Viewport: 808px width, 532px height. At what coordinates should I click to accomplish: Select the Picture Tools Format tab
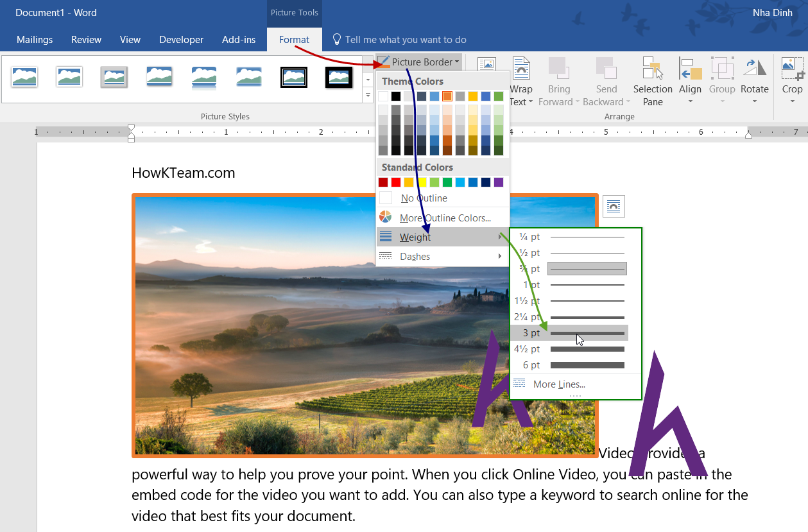(x=295, y=40)
